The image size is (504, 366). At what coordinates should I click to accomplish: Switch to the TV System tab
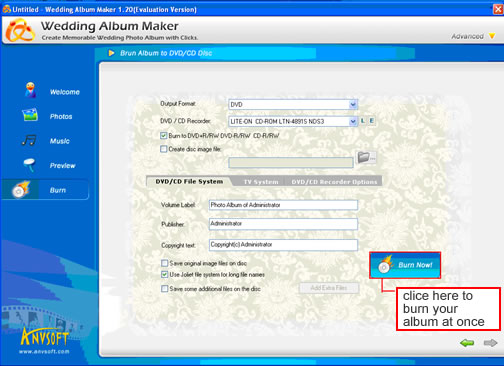tap(261, 182)
